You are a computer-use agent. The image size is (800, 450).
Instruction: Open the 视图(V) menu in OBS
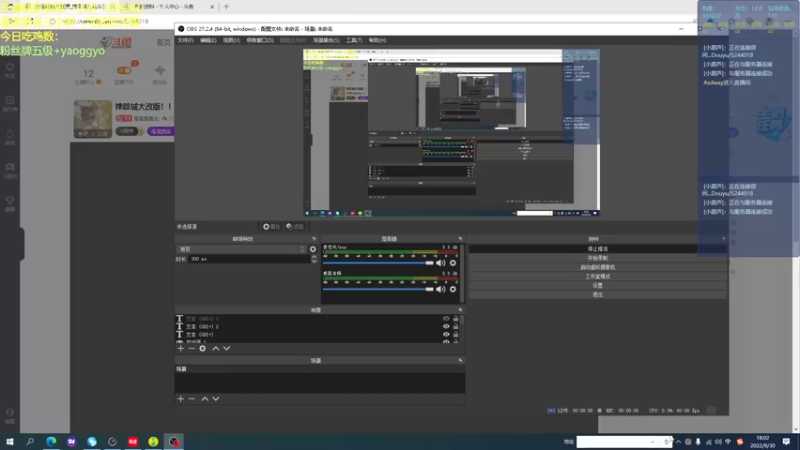click(x=231, y=40)
